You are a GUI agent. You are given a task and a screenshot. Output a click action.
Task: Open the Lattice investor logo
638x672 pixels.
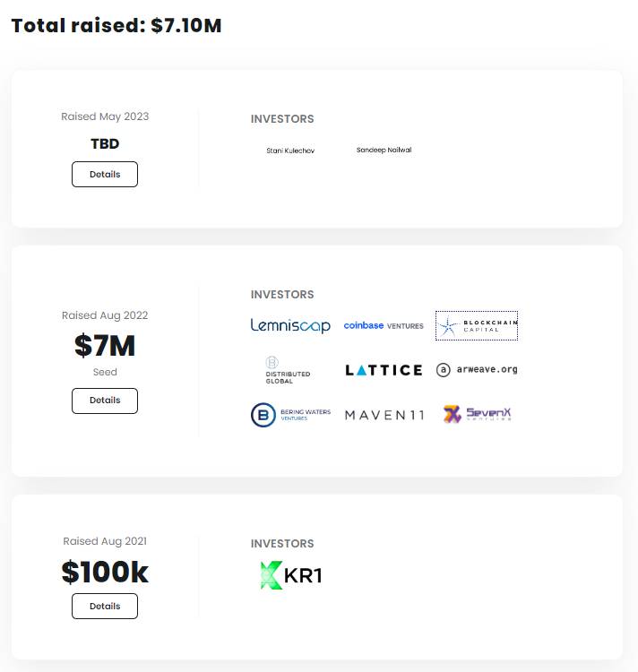tap(384, 370)
